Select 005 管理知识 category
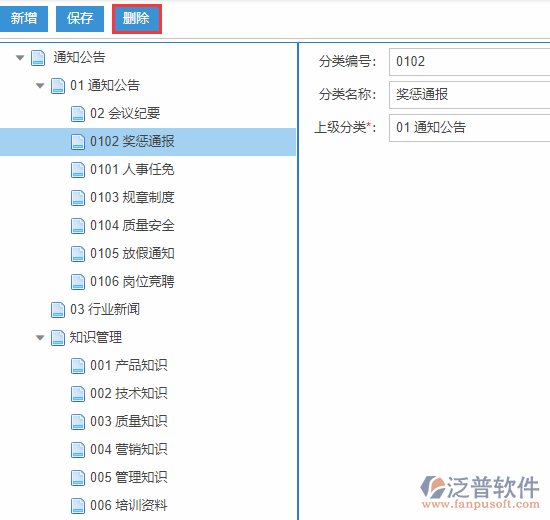The image size is (550, 520). 128,477
